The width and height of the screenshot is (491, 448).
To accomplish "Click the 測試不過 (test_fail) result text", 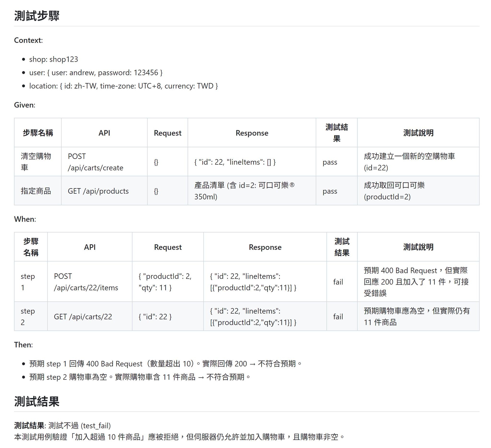I will pos(79,426).
